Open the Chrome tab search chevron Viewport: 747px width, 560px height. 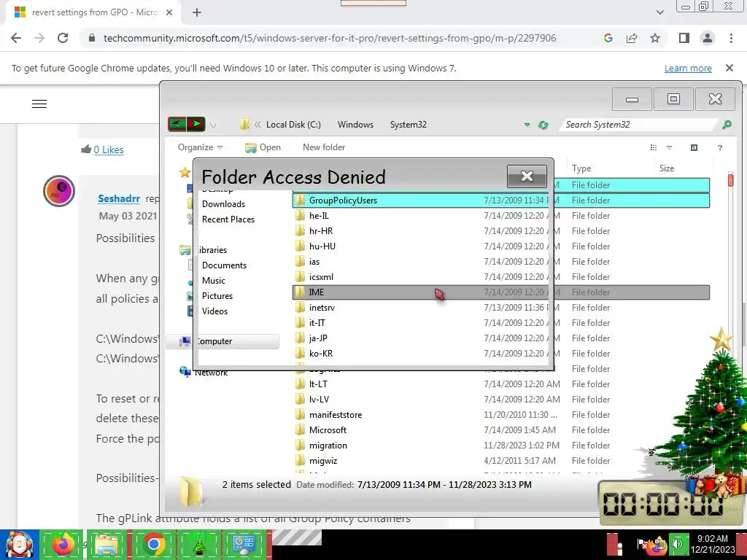(659, 12)
